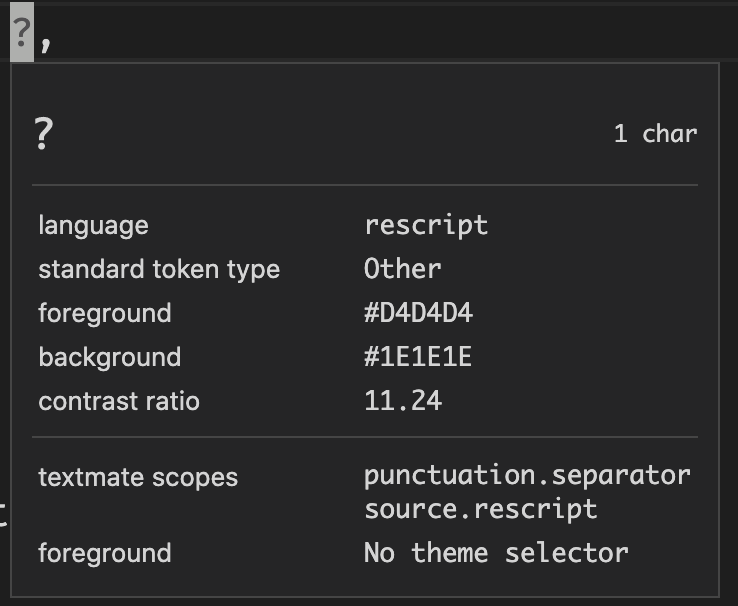The width and height of the screenshot is (738, 606).
Task: Click the "standard token type" label
Action: point(159,269)
